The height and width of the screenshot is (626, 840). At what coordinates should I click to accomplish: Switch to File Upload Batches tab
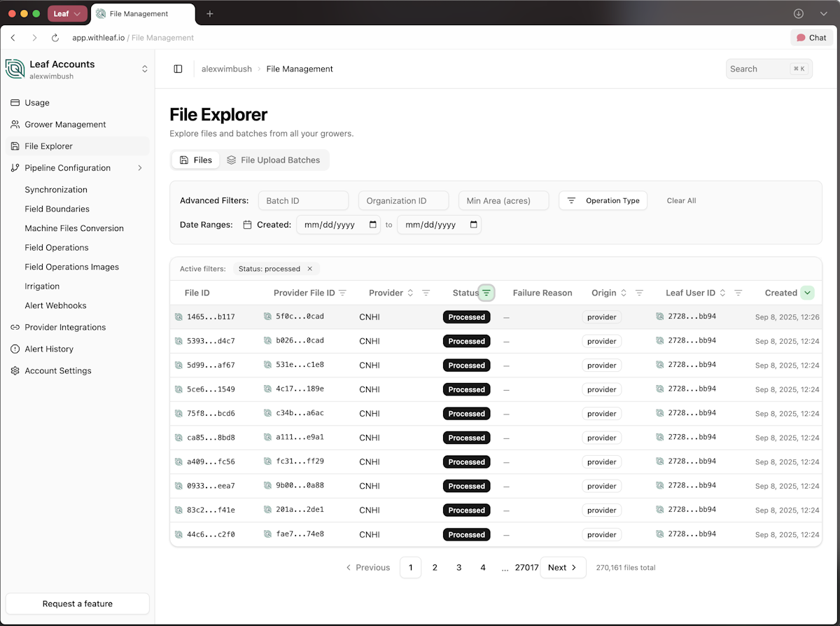(x=273, y=160)
